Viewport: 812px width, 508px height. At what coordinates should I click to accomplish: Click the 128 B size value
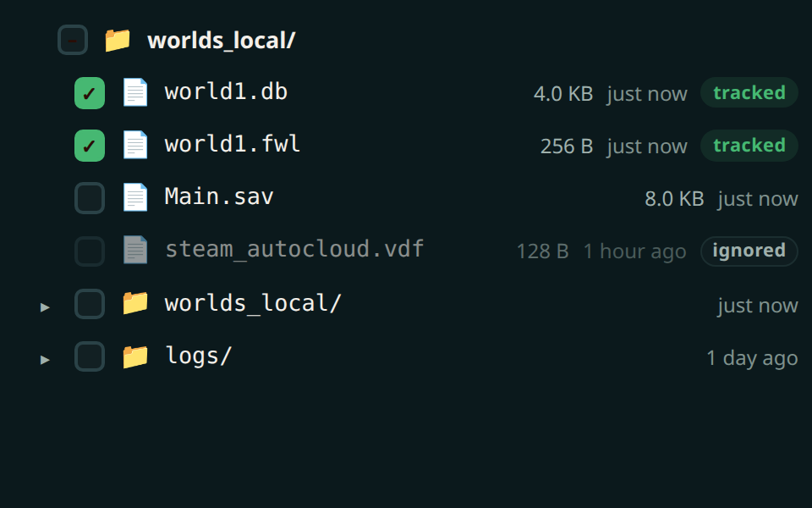tap(543, 251)
